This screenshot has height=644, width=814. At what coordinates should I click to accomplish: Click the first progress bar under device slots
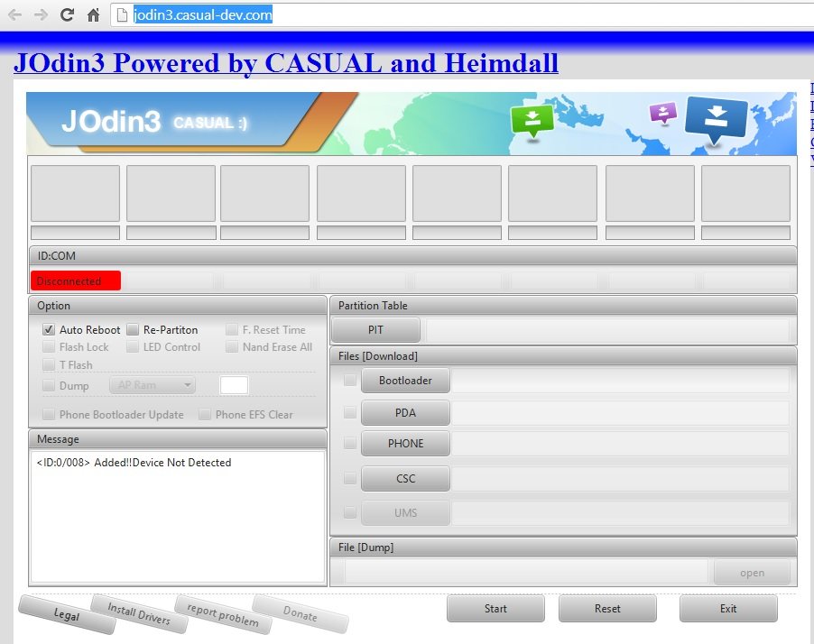[x=75, y=232]
